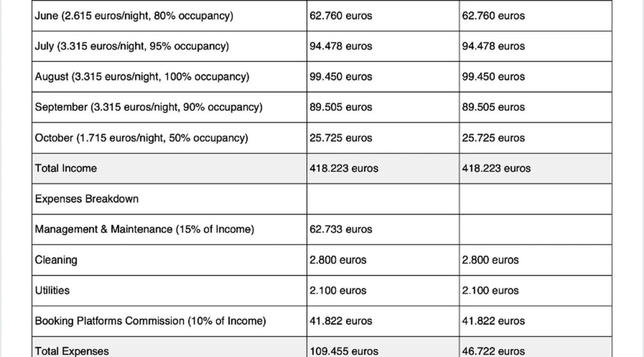Click the Cleaning row label
Screen dimensions: 644x357
[x=56, y=260]
